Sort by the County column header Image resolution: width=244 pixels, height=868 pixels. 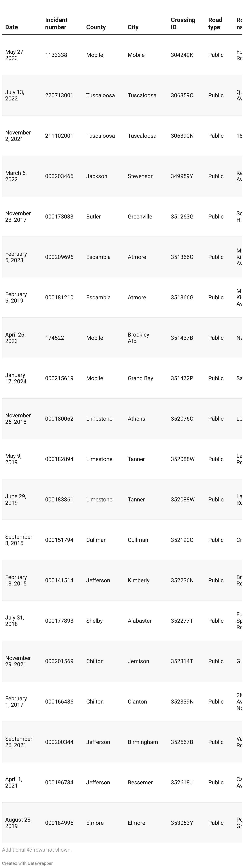point(96,27)
